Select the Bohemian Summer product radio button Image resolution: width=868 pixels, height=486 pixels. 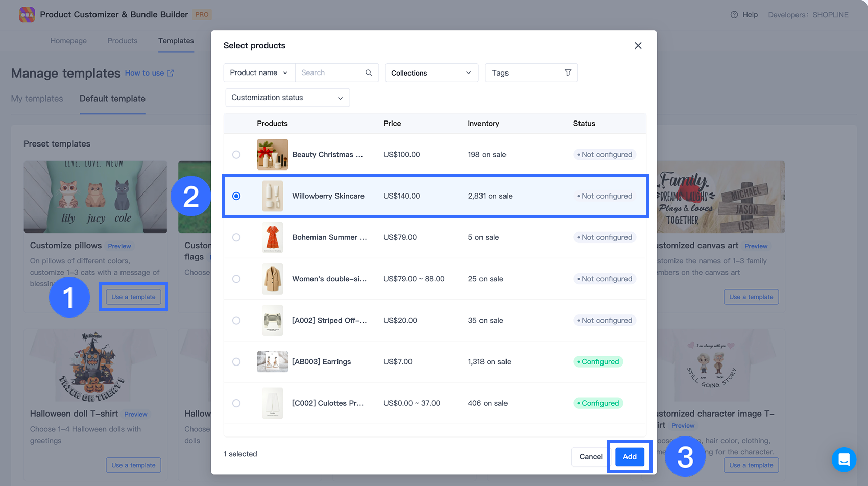tap(236, 237)
